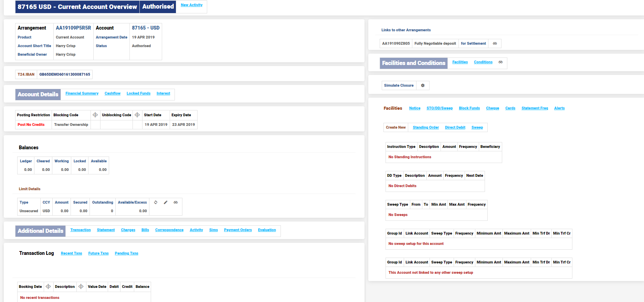Image resolution: width=644 pixels, height=302 pixels.
Task: Click the 'Fully Negotiable deposit' cell
Action: 435,44
